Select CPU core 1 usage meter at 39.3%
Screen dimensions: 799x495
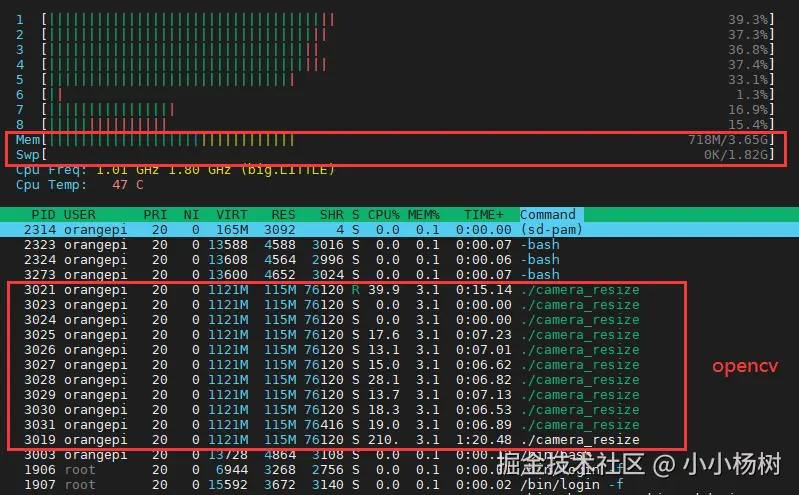[395, 20]
